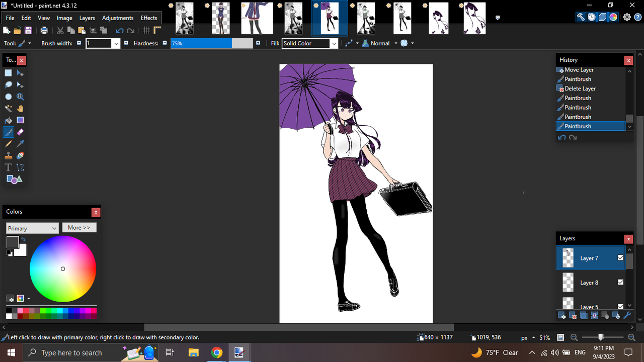The height and width of the screenshot is (362, 644).
Task: Merge the selected layer down
Action: point(594,315)
